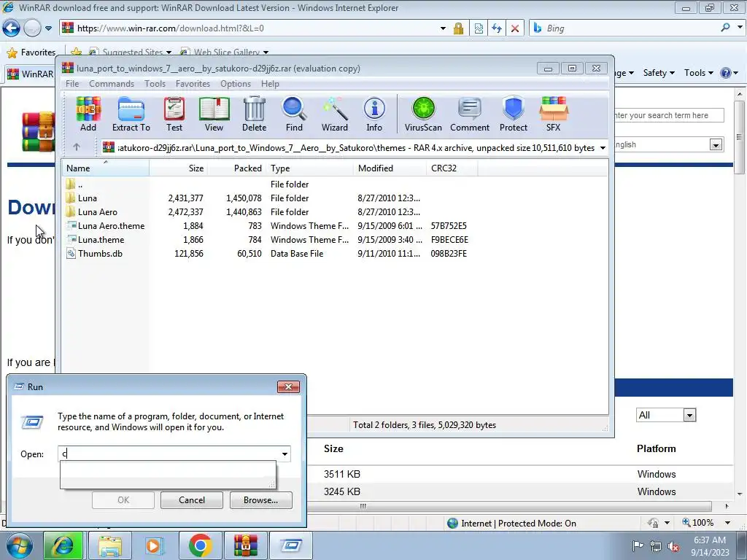Screen dimensions: 747x560
Task: Open the View toolbar icon
Action: tap(214, 114)
